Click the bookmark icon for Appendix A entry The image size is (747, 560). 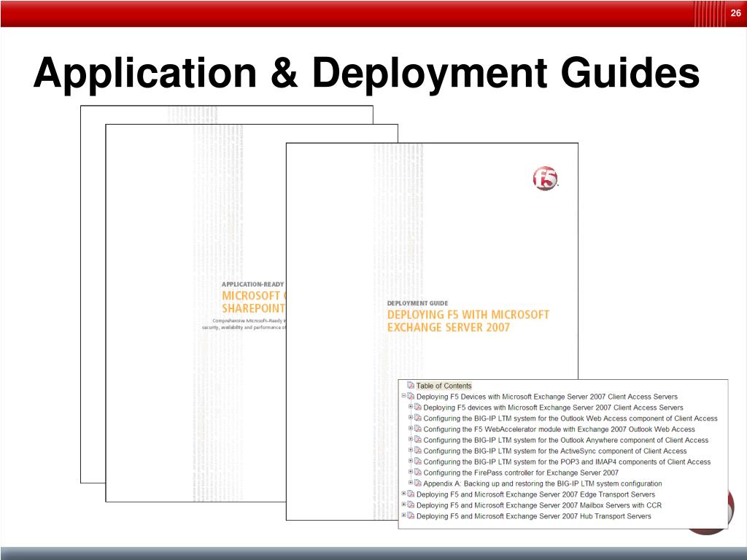pos(418,483)
